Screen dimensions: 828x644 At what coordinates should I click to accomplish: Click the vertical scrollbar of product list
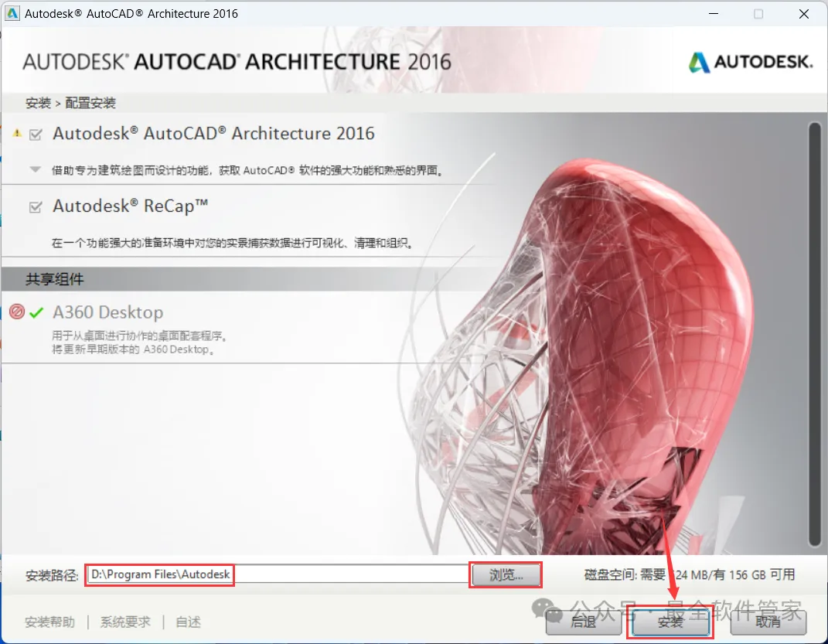(x=815, y=335)
